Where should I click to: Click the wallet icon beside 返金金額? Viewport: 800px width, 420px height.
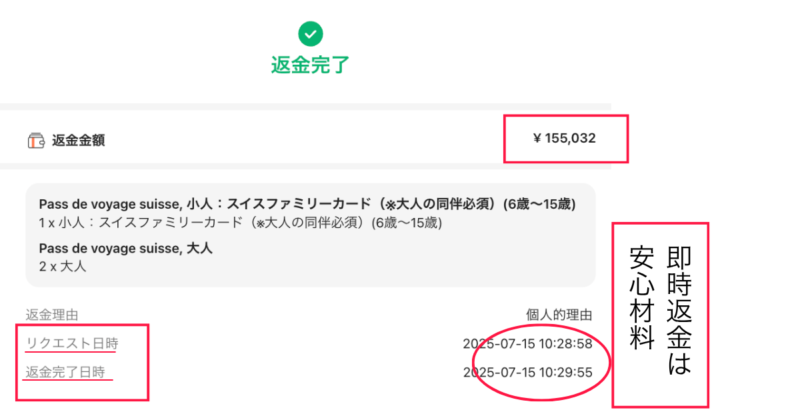point(35,140)
